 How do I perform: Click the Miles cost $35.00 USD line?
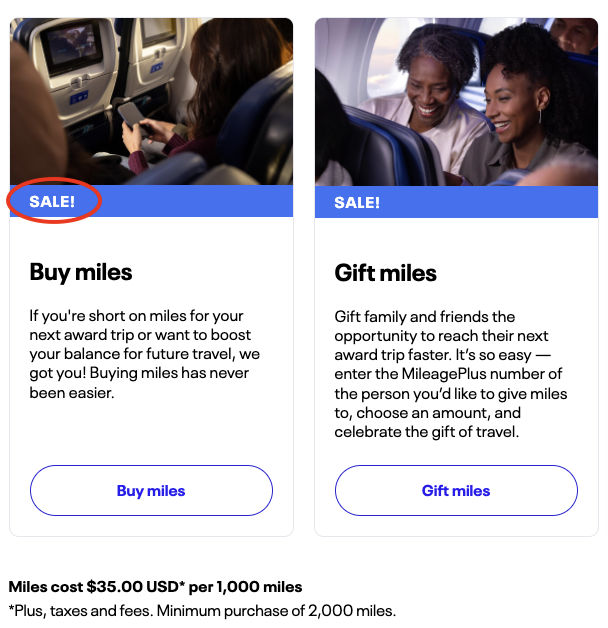point(155,587)
